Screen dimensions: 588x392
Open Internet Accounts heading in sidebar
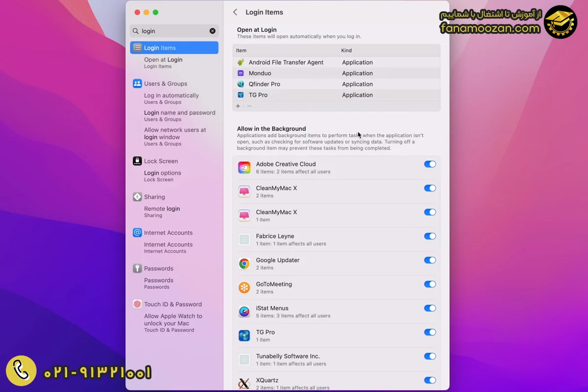(x=168, y=233)
